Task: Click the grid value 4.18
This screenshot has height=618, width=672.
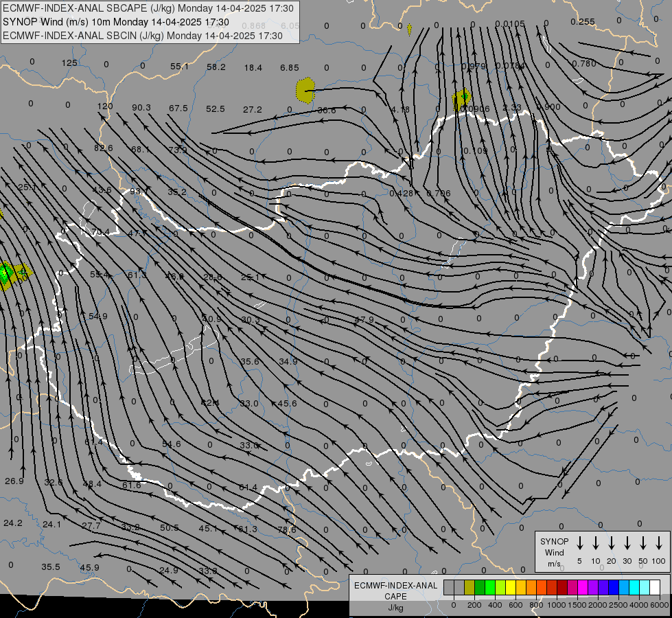Action: coord(400,110)
